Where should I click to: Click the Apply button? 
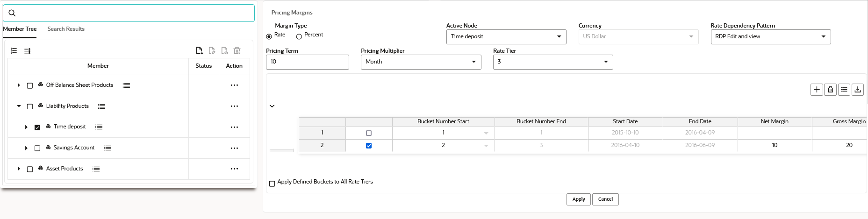(x=579, y=199)
